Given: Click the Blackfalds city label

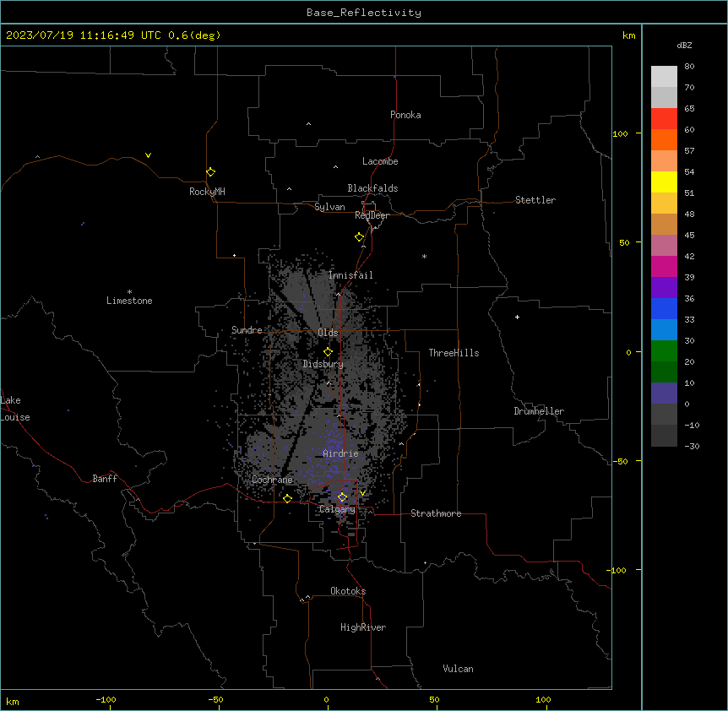Looking at the screenshot, I should click(372, 188).
